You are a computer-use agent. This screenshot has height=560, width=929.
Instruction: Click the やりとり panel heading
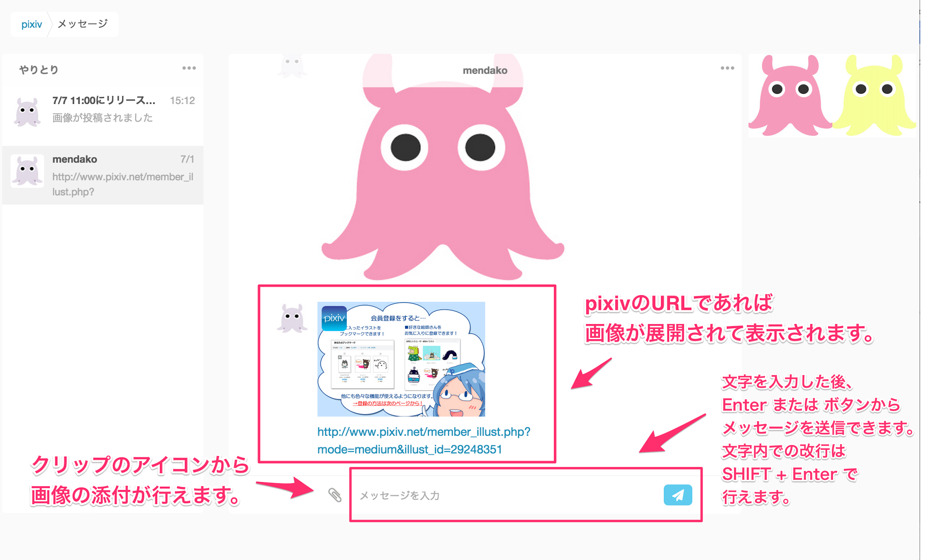pos(39,70)
